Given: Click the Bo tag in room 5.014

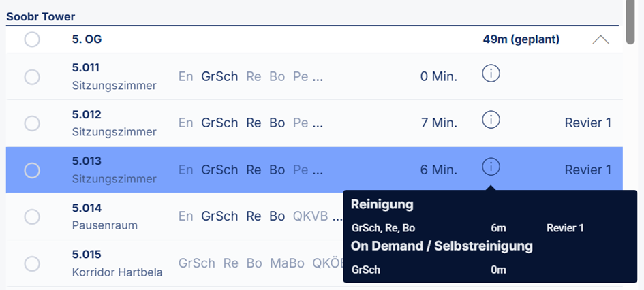Looking at the screenshot, I should click(x=277, y=216).
